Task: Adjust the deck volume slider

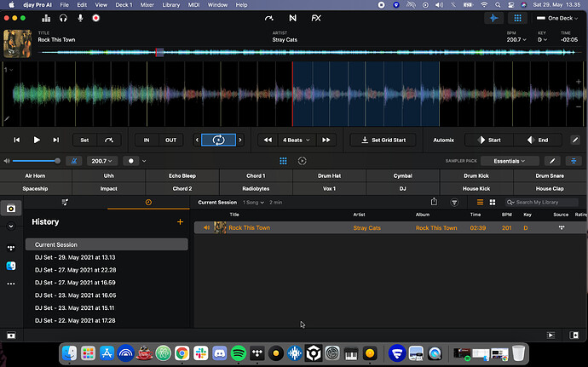Action: [36, 161]
